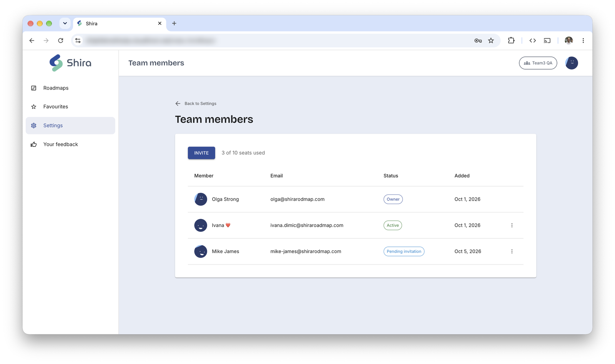Open the developer code brackets extension

(x=532, y=41)
